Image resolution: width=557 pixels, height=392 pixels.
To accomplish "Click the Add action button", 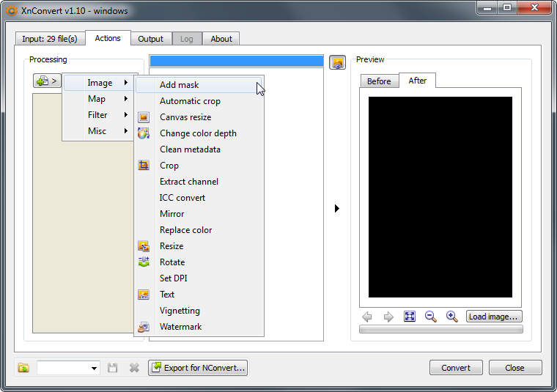I will coord(47,81).
